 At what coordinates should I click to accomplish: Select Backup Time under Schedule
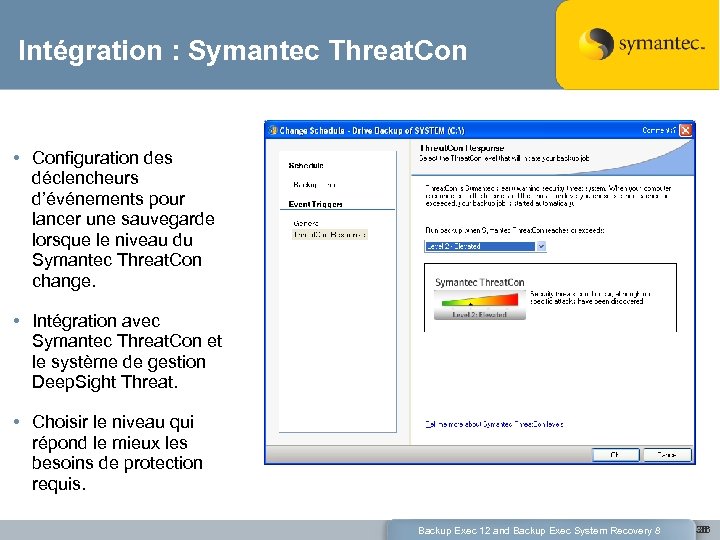coord(315,185)
